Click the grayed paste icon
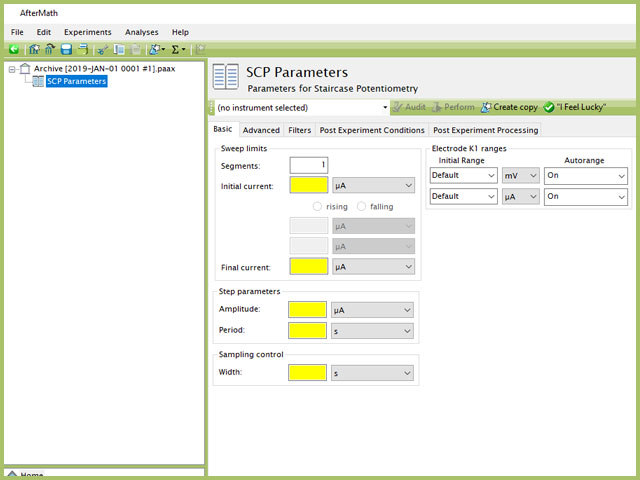640x480 pixels. (135, 49)
